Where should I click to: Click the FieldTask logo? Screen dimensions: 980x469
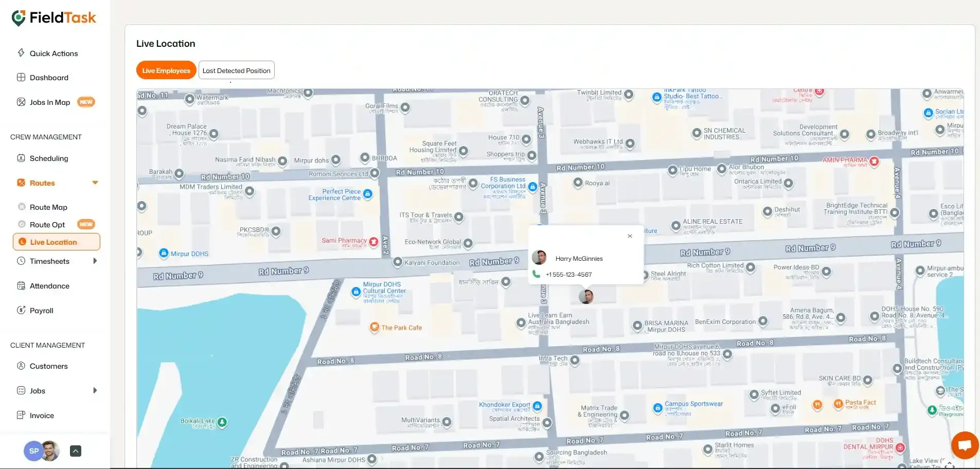(x=54, y=18)
